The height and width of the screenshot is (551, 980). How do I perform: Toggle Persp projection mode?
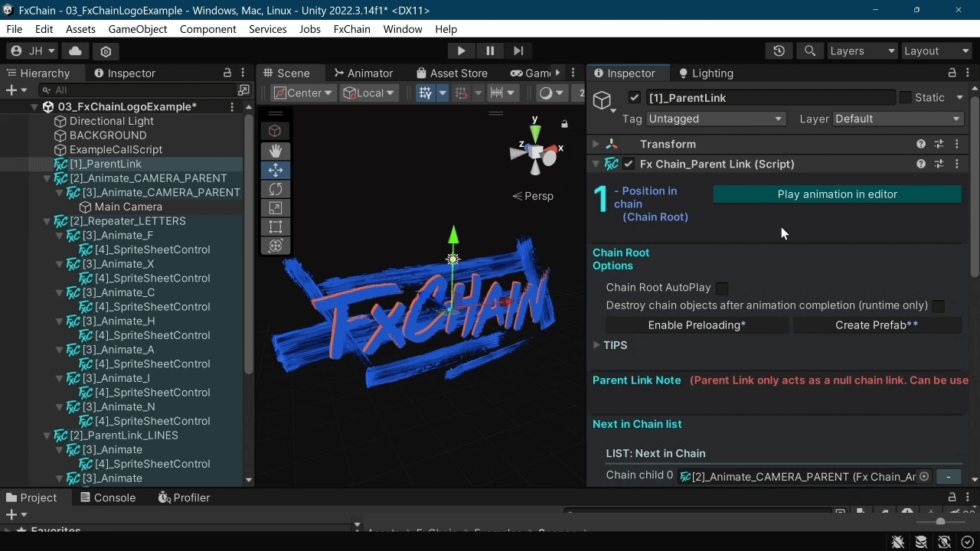pyautogui.click(x=533, y=196)
